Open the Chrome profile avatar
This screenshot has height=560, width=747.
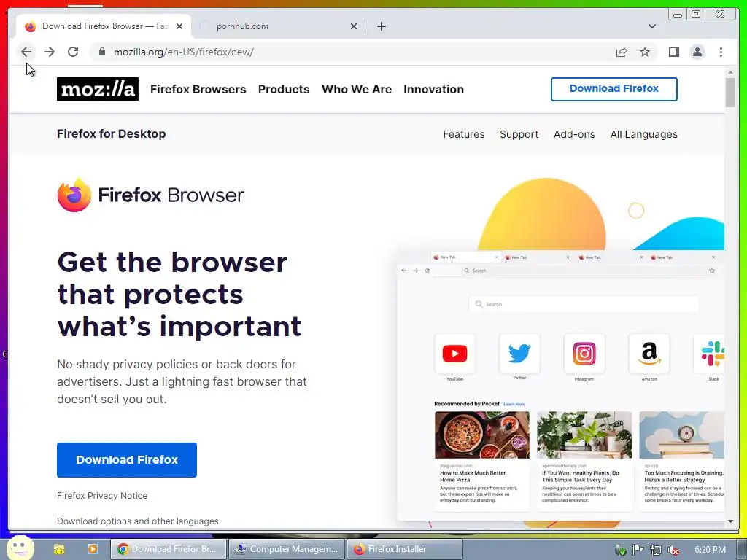click(697, 52)
